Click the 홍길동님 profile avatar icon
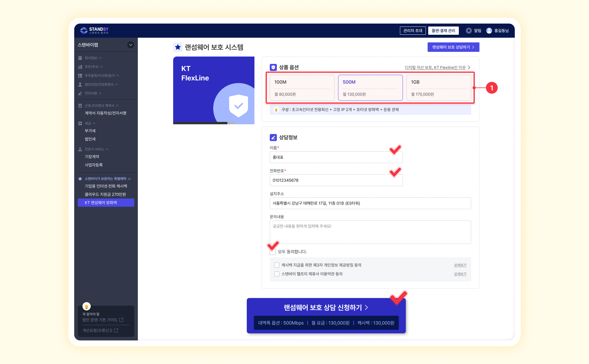The width and height of the screenshot is (589, 364). coord(489,31)
